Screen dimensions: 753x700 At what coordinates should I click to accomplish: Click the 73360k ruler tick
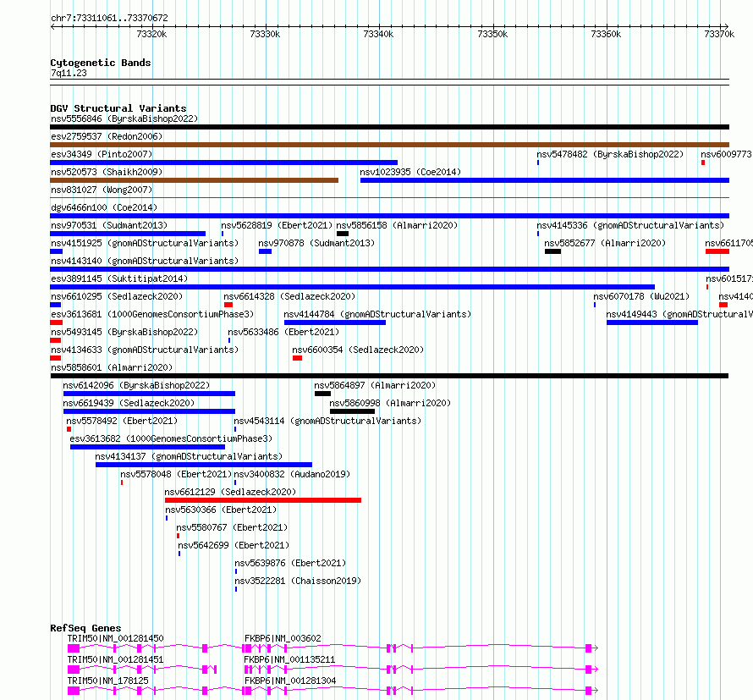click(x=606, y=34)
